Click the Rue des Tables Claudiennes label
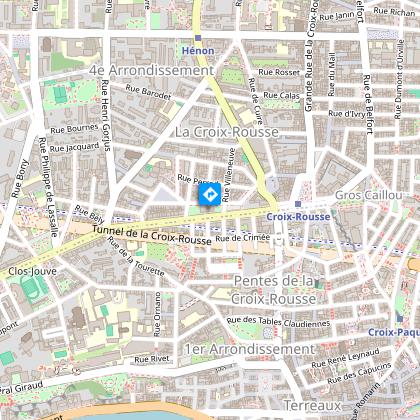Screen dimensions: 420x420 point(278,322)
